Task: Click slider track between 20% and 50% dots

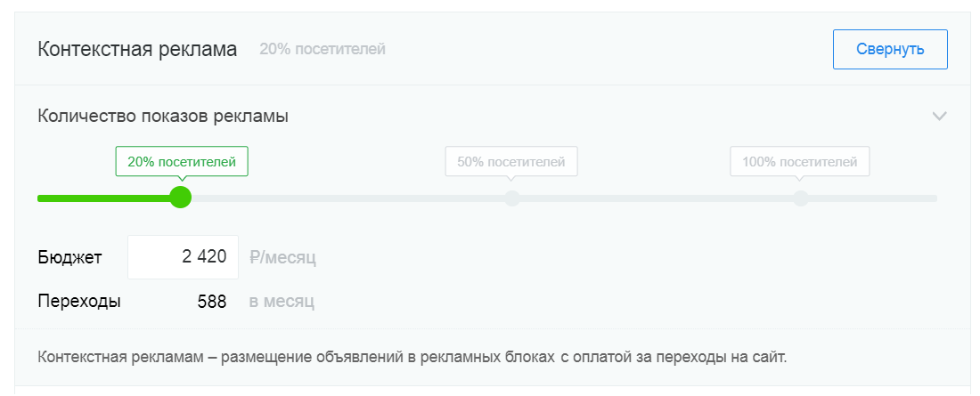Action: [347, 198]
